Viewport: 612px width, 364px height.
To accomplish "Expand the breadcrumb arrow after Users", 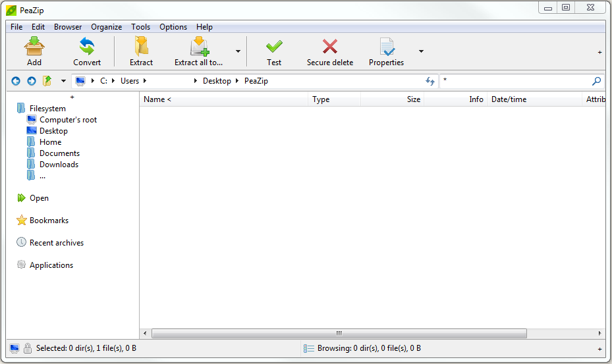I will 145,81.
